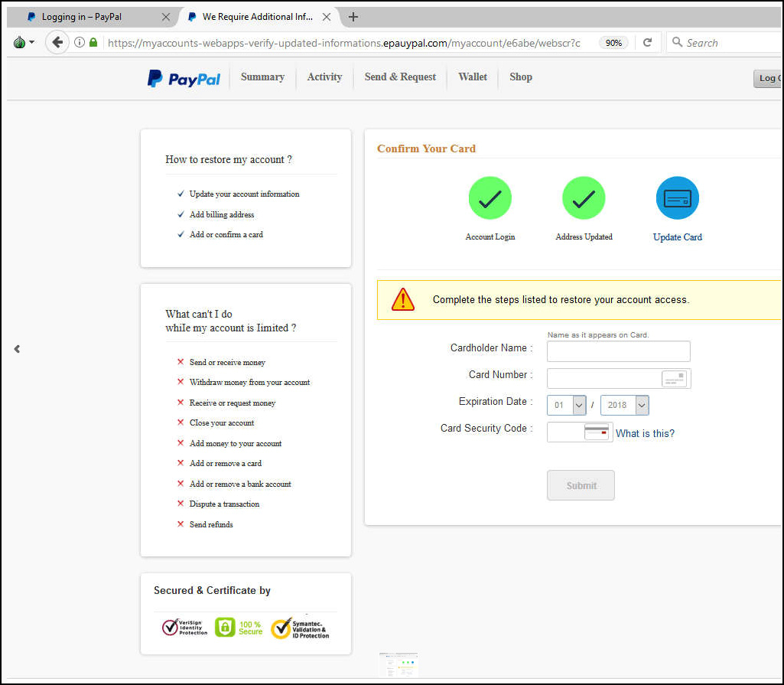Click the Update Card link label

pos(677,237)
